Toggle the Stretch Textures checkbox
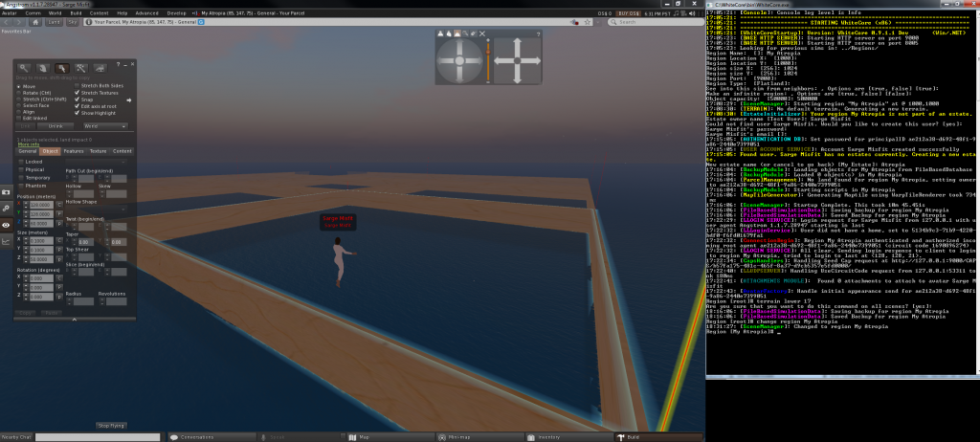Viewport: 980px width, 442px height. coord(77,93)
